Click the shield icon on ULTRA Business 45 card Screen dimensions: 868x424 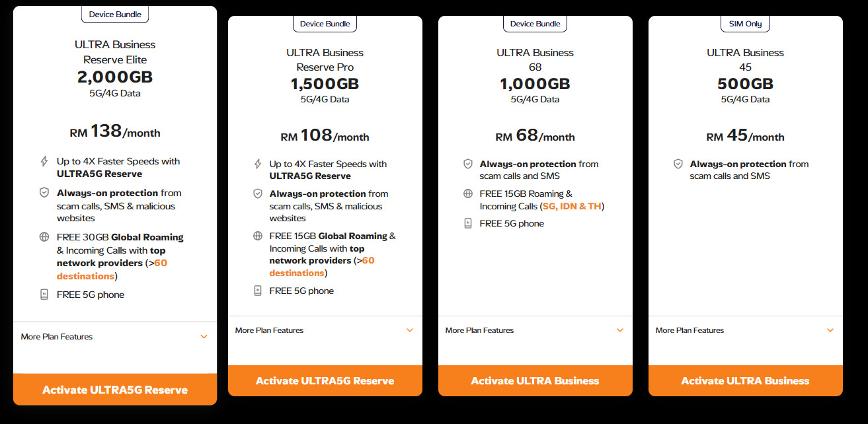point(678,164)
